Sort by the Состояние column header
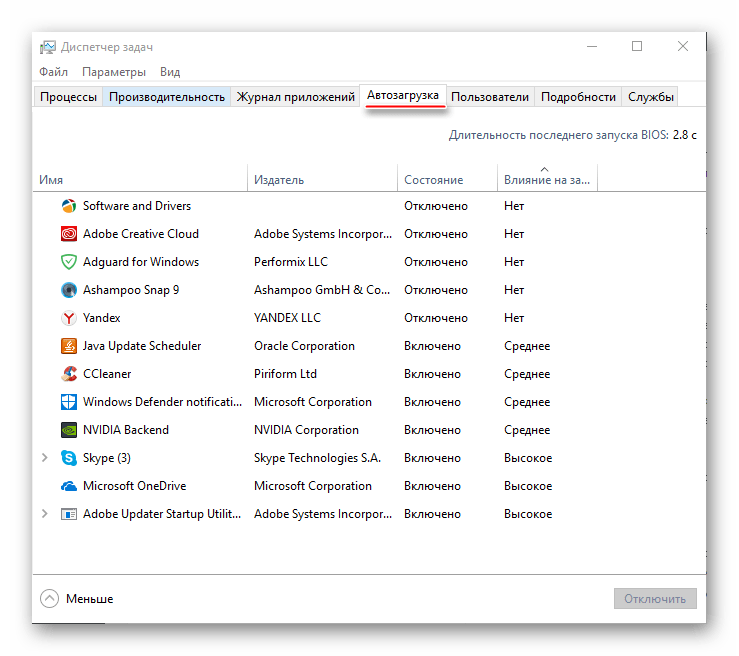Image resolution: width=739 pixels, height=656 pixels. (x=448, y=180)
